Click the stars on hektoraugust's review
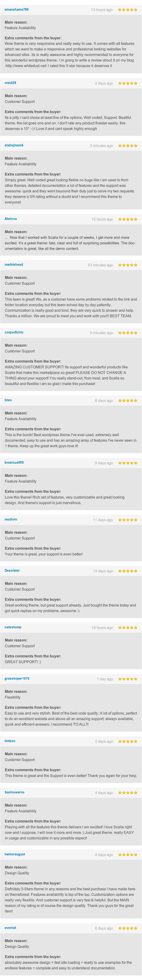 127,855
